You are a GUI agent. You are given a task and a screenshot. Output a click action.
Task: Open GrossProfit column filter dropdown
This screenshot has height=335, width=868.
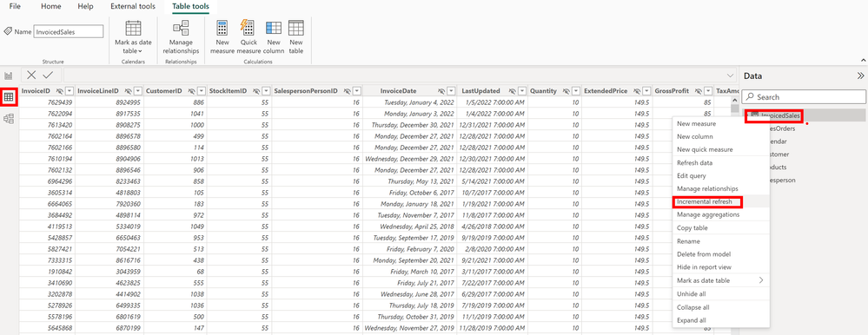[x=708, y=91]
